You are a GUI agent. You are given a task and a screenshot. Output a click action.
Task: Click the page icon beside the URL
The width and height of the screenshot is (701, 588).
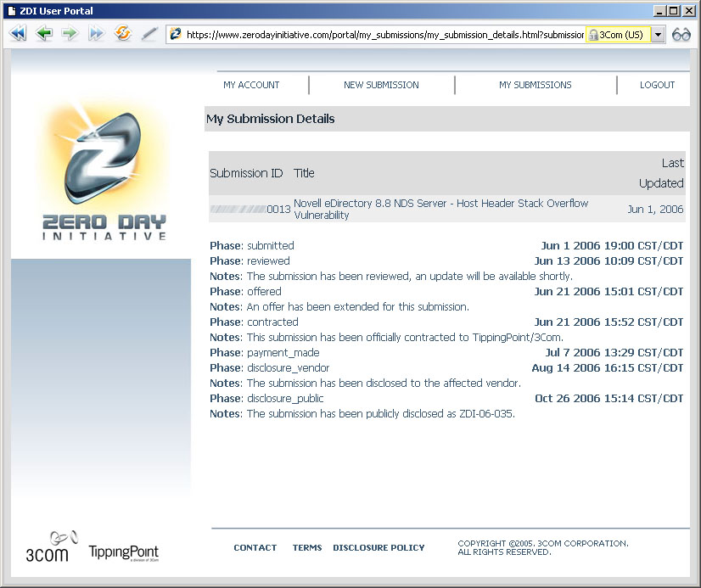pos(177,35)
